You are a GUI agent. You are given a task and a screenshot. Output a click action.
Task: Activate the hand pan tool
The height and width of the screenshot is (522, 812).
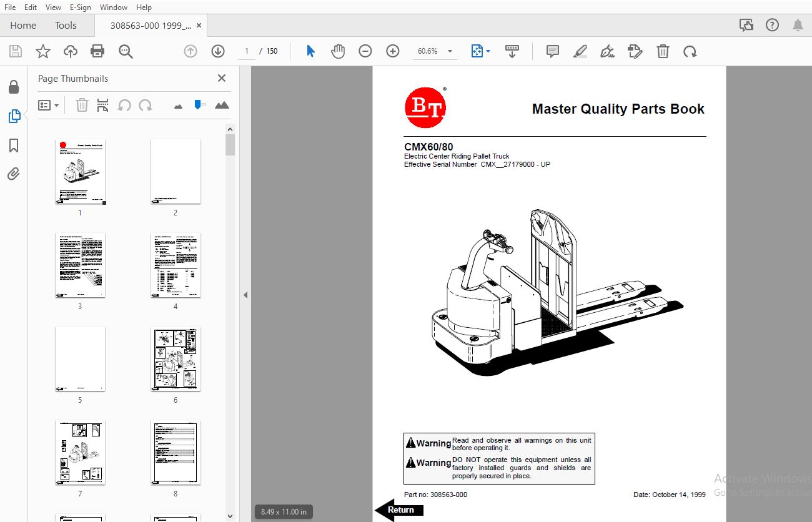[x=338, y=51]
